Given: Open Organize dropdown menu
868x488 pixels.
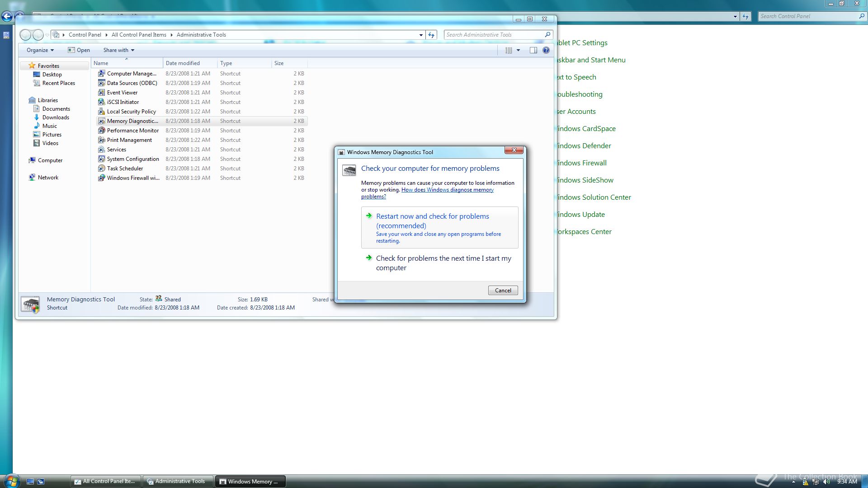Looking at the screenshot, I should [40, 50].
